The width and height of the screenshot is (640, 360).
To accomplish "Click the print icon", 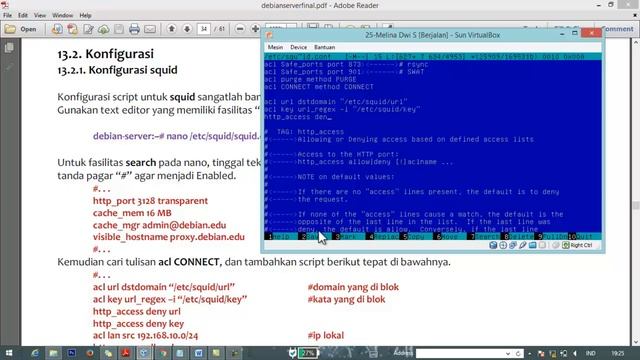I will pos(134,29).
